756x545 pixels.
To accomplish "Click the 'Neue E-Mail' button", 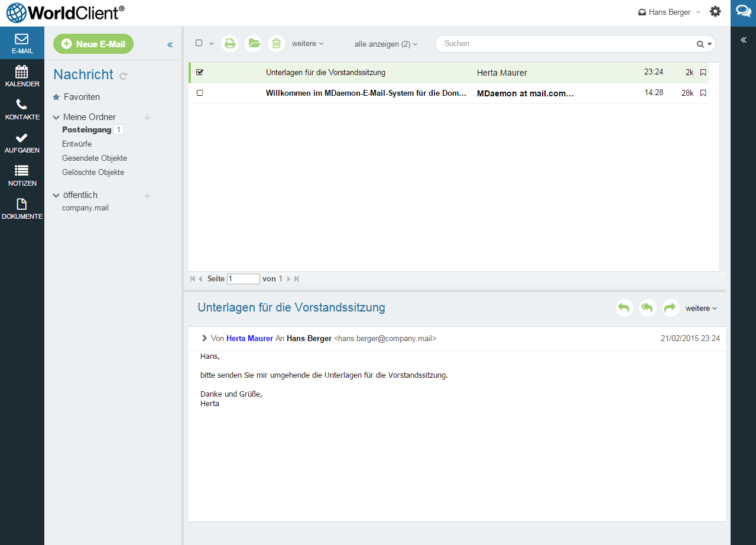I will [93, 44].
